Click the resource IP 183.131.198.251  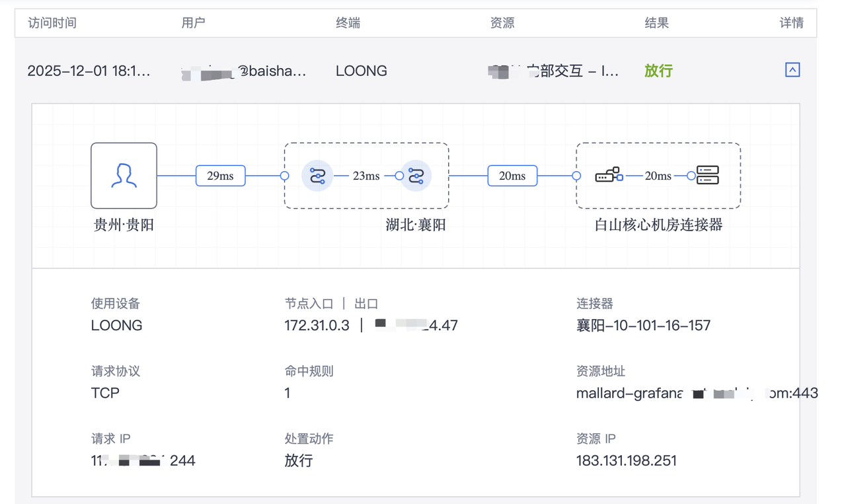[x=626, y=460]
